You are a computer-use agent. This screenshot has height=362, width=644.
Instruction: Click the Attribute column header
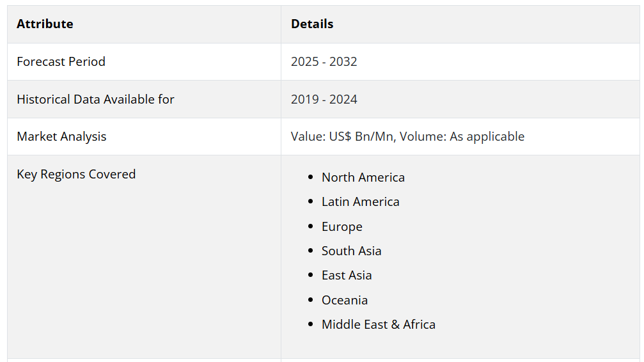pyautogui.click(x=45, y=24)
